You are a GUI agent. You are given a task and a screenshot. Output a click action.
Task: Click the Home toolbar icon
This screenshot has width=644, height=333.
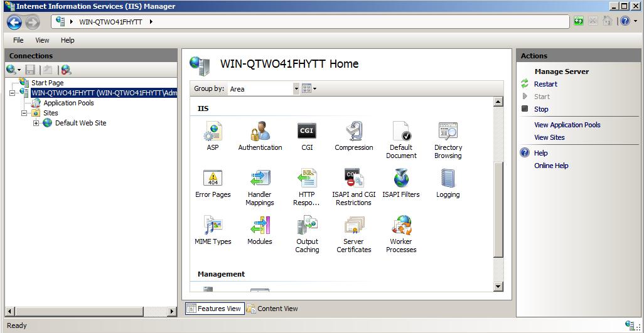tap(608, 21)
